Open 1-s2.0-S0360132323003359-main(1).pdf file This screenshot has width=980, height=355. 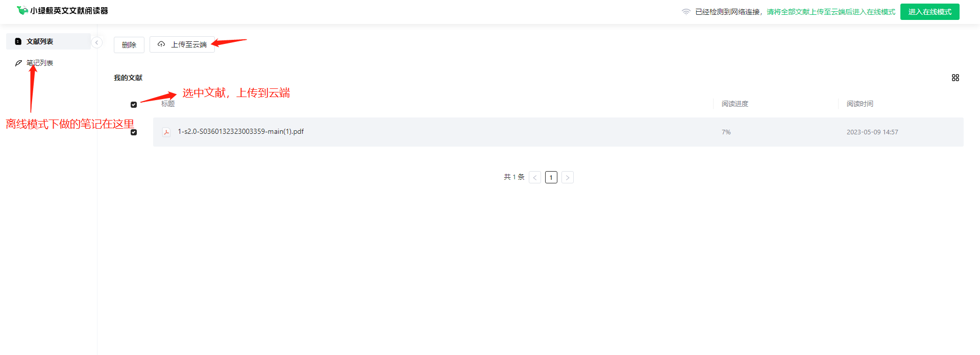(240, 131)
